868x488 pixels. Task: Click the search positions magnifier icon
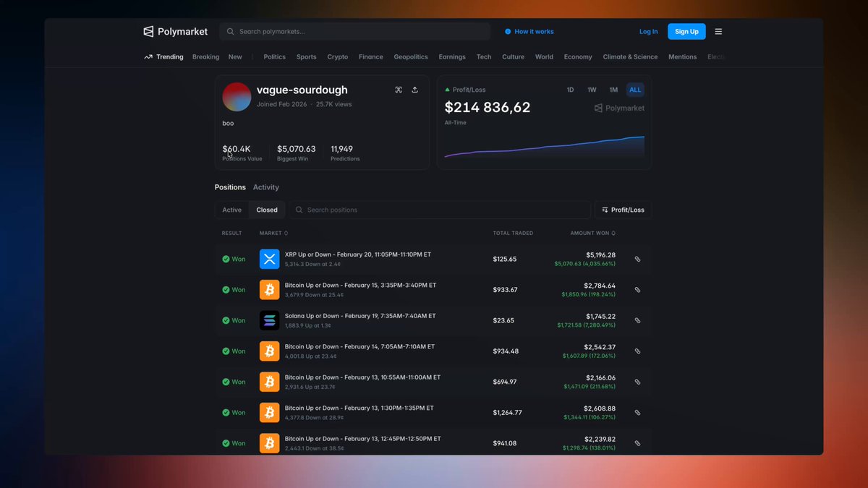(x=299, y=210)
